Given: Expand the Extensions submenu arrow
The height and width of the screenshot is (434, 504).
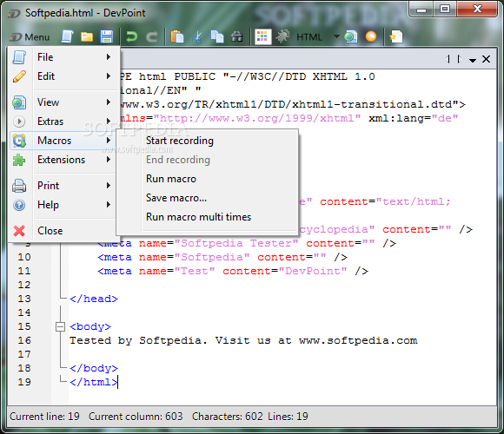Looking at the screenshot, I should (109, 160).
